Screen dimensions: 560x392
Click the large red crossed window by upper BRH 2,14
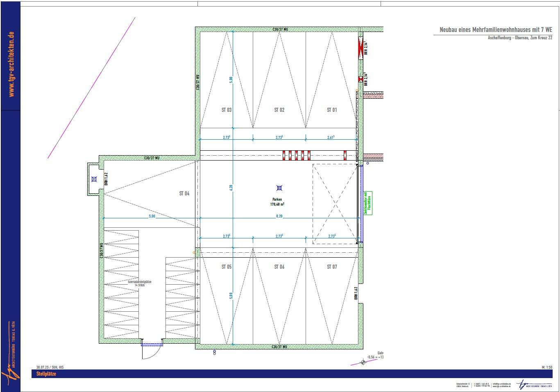click(361, 48)
